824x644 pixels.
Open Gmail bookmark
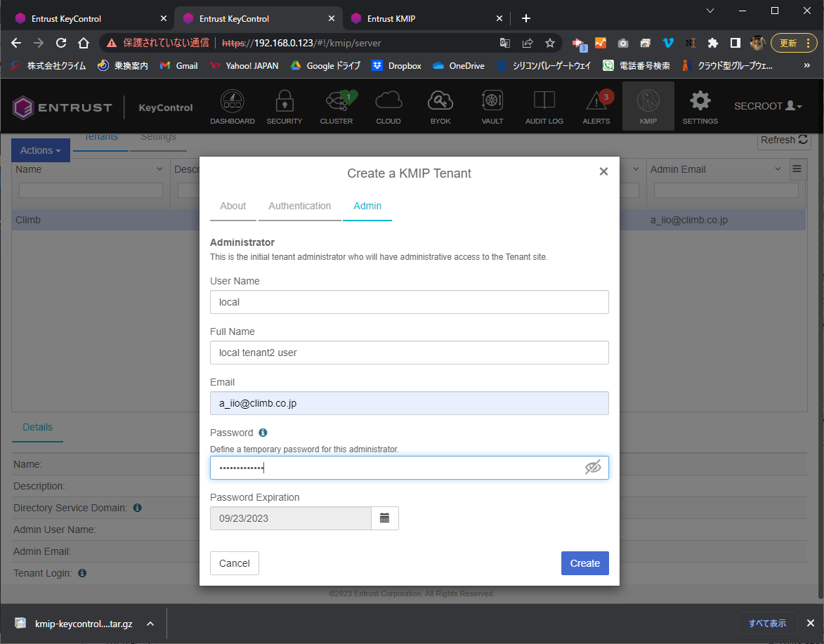tap(180, 65)
